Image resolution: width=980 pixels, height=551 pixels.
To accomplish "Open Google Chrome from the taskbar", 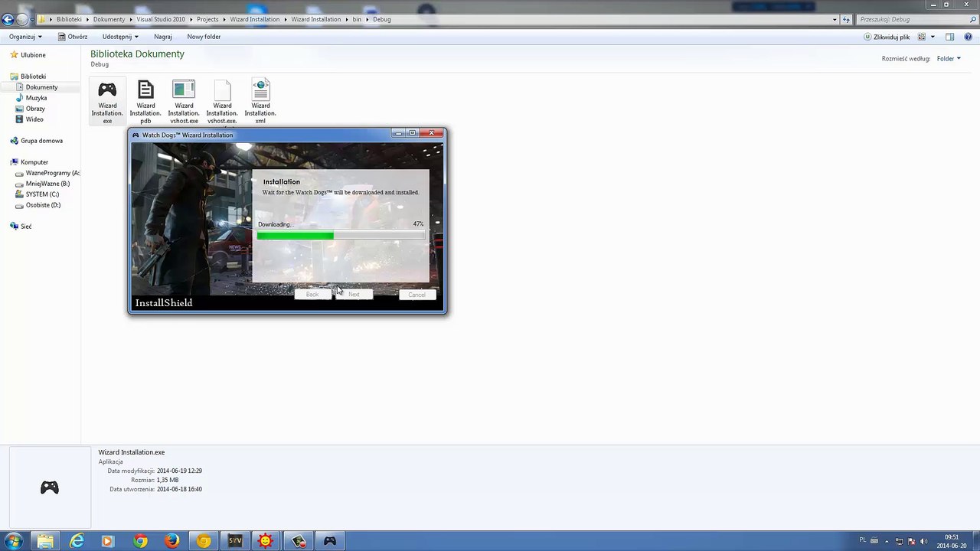I will pos(140,541).
